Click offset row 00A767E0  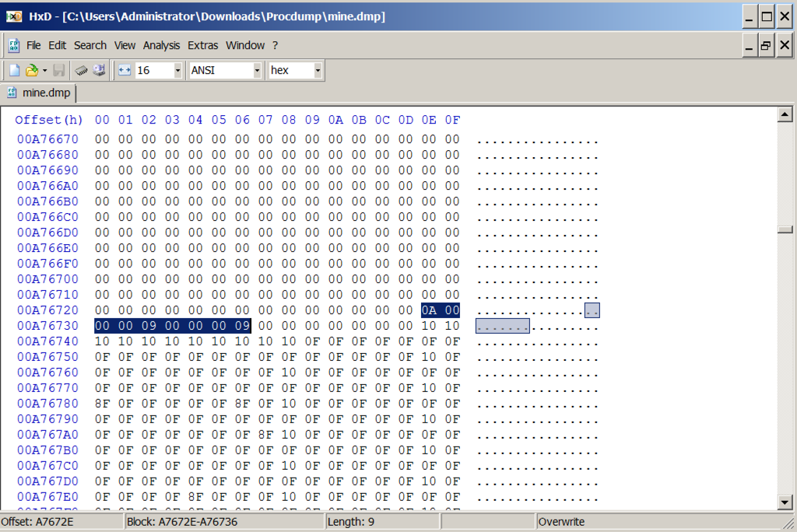pyautogui.click(x=47, y=496)
